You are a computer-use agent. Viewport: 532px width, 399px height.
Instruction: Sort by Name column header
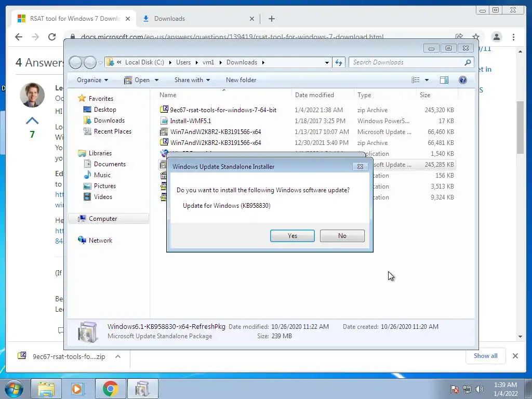point(223,95)
